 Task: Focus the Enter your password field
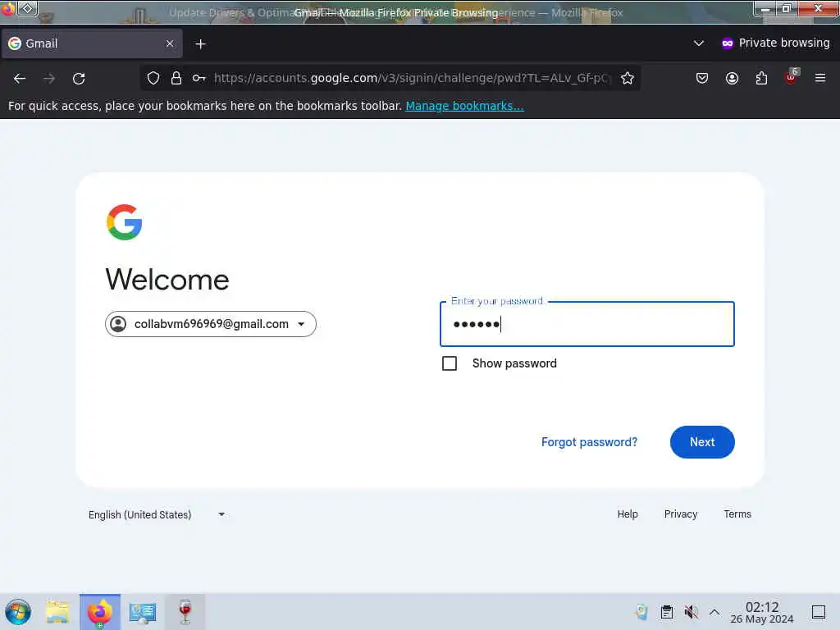coord(587,324)
